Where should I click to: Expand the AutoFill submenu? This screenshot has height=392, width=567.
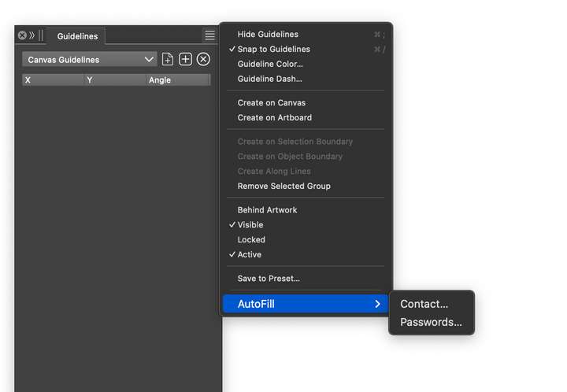coord(306,304)
